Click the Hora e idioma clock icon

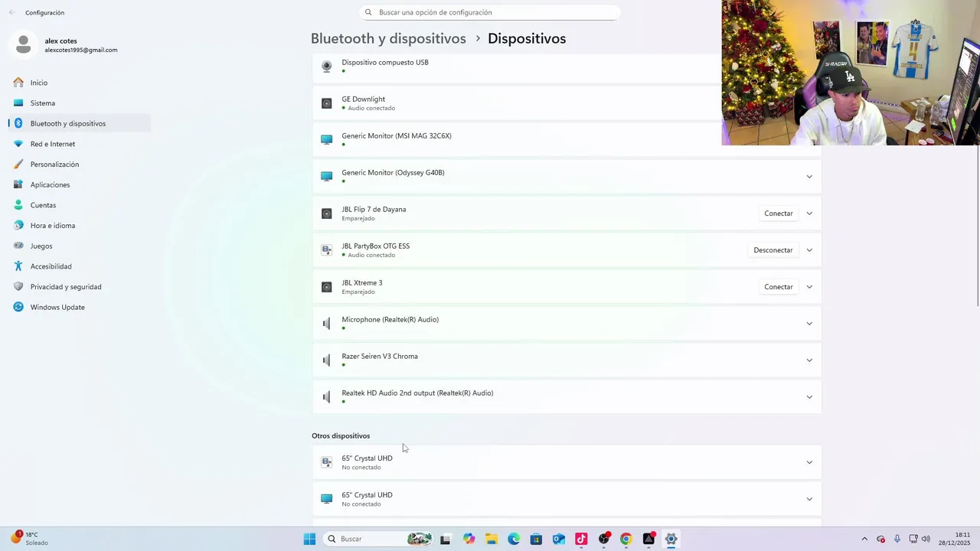[18, 225]
